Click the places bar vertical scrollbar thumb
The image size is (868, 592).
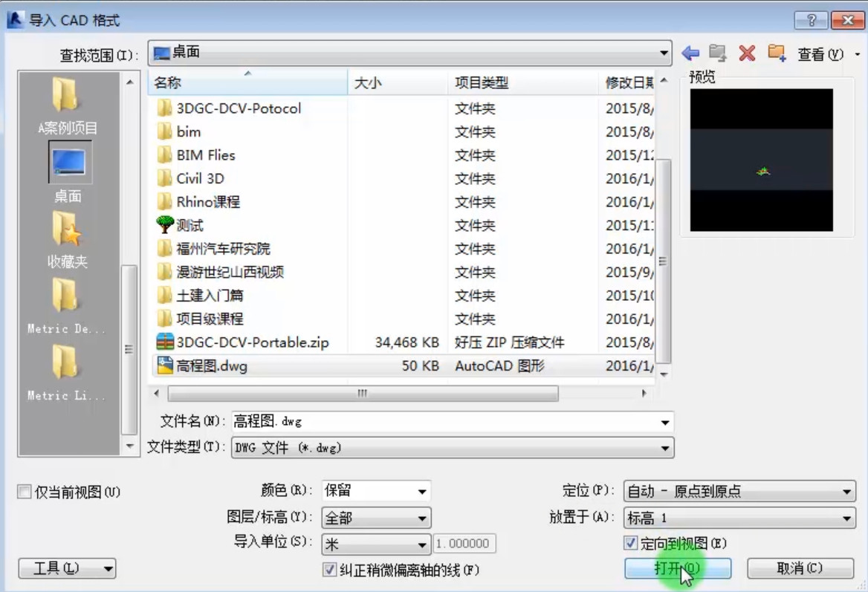(x=129, y=350)
